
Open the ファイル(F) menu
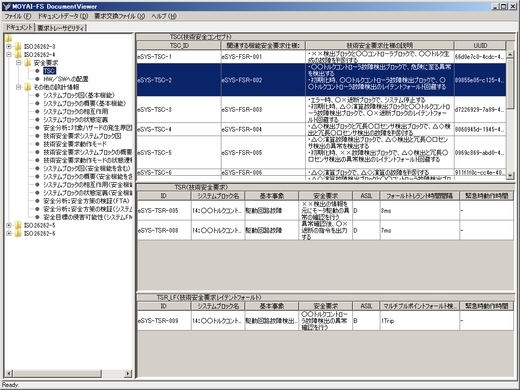tap(17, 16)
